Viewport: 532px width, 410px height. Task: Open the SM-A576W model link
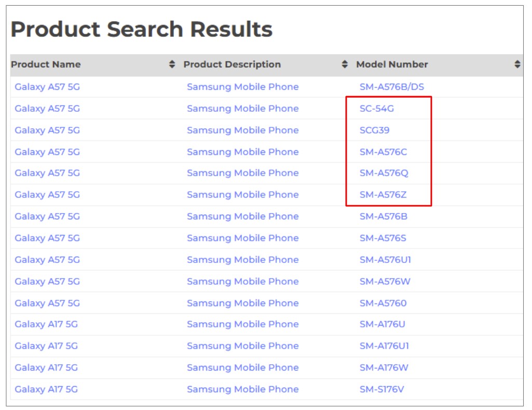click(x=385, y=282)
